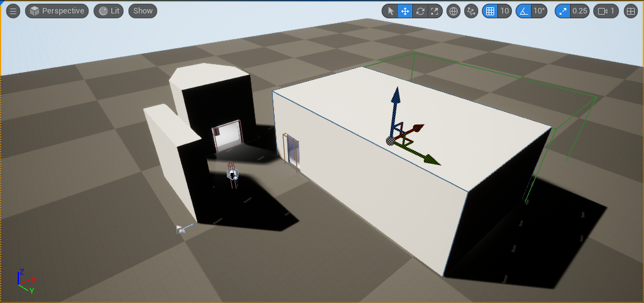Viewport: 644px width, 303px height.
Task: Click the Show flags button
Action: [x=142, y=11]
